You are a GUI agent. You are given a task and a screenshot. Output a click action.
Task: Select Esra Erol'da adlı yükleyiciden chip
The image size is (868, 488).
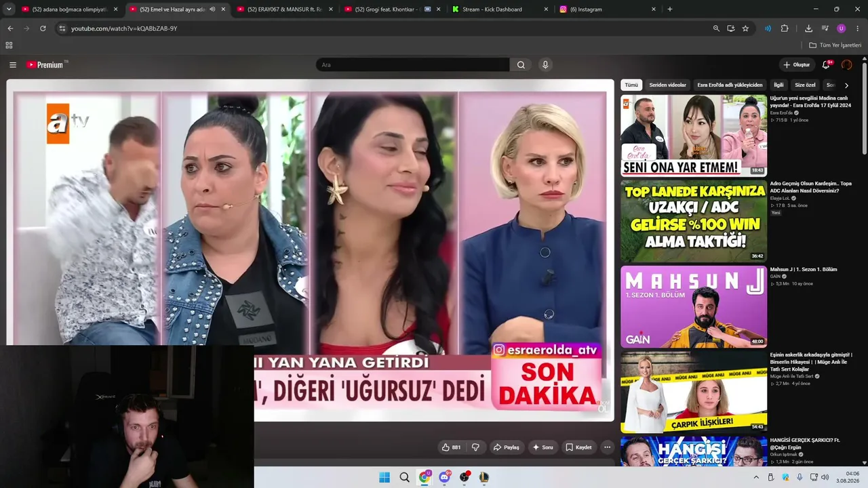tap(730, 85)
